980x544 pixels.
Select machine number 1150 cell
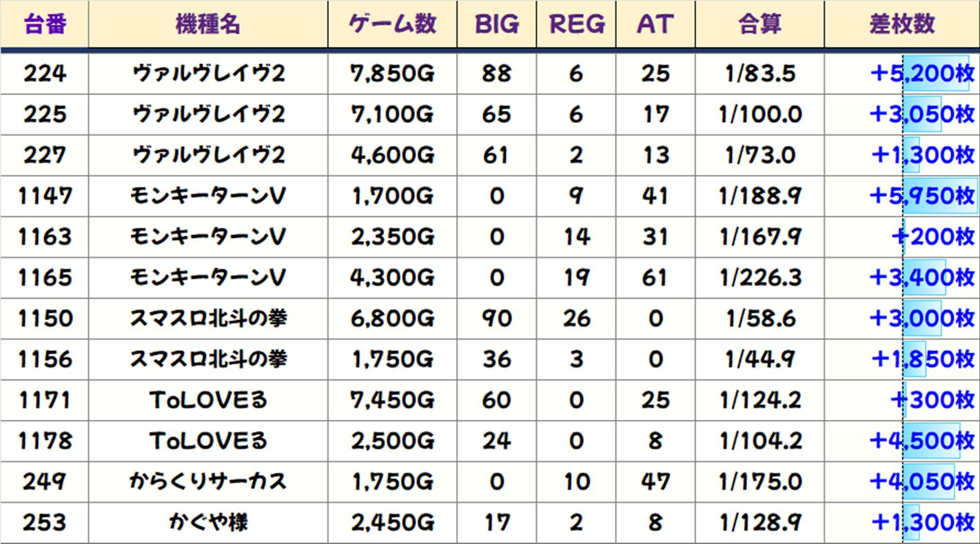[x=45, y=319]
